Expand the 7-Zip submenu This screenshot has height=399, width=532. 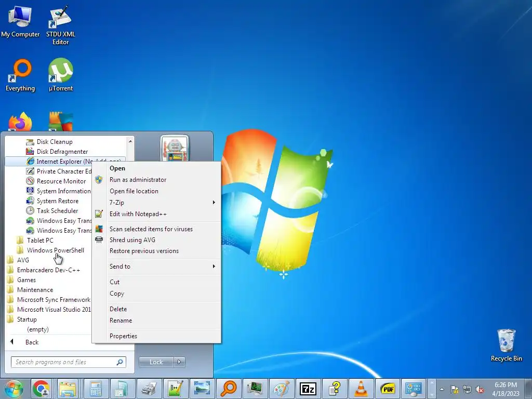tap(156, 203)
